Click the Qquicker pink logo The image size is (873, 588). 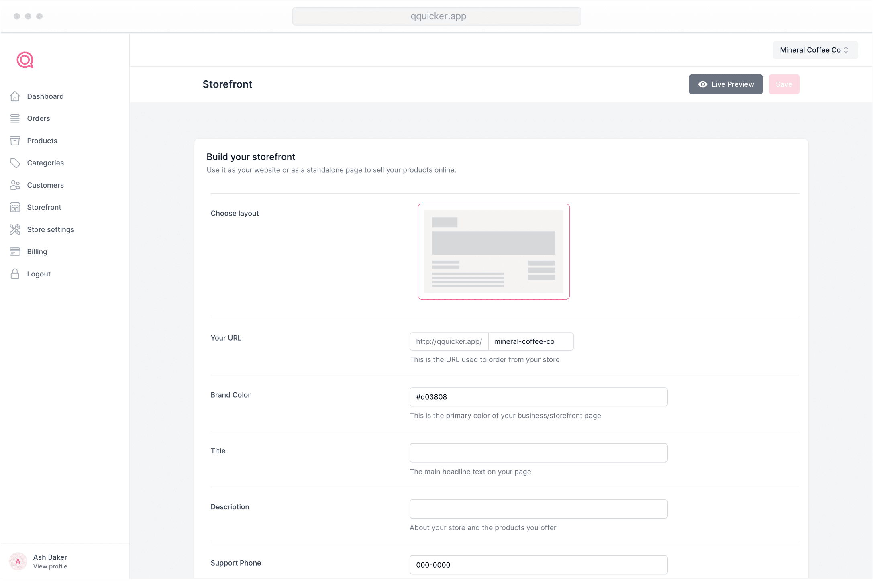pos(25,60)
